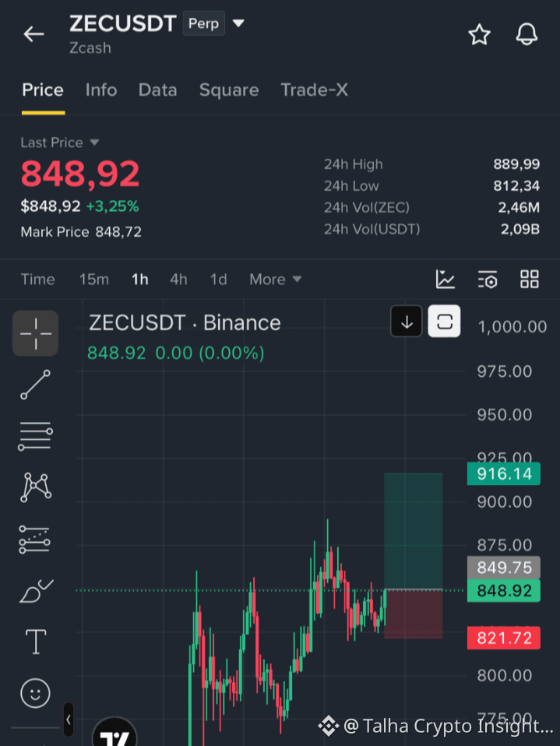Click the 1,000.00 axis label

pos(512,327)
